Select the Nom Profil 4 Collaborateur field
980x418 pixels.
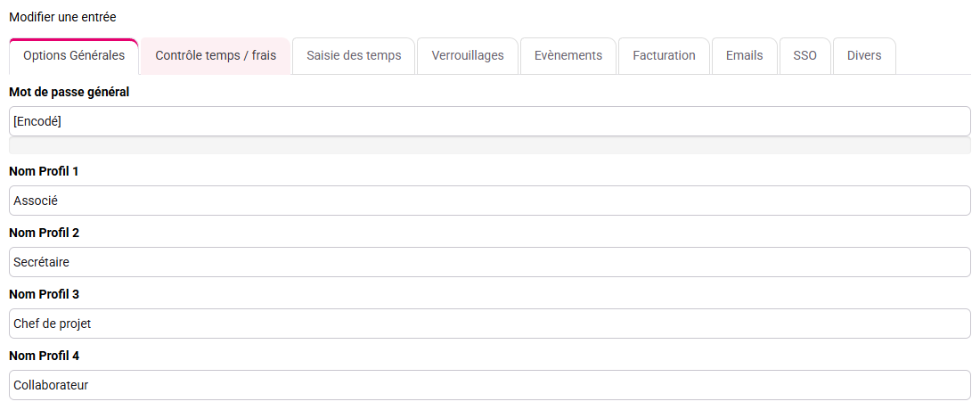490,386
